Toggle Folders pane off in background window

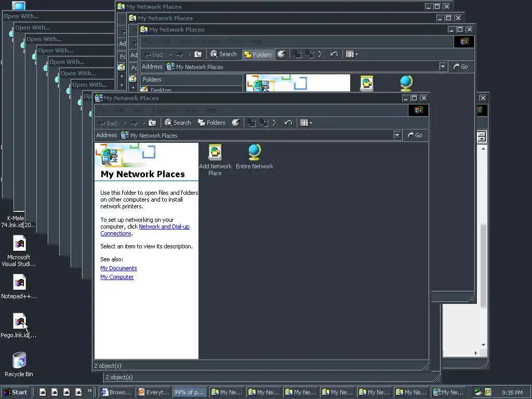point(258,54)
